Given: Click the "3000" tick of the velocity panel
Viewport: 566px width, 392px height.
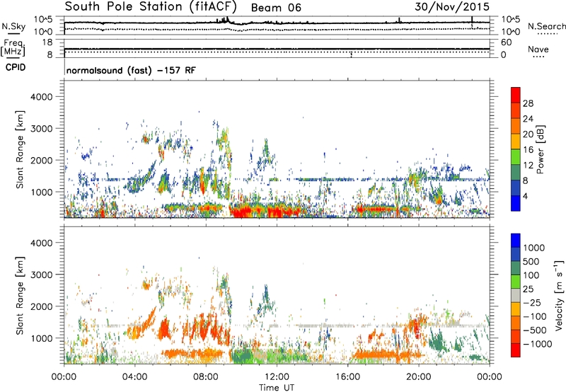Looking at the screenshot, I should pyautogui.click(x=41, y=275).
